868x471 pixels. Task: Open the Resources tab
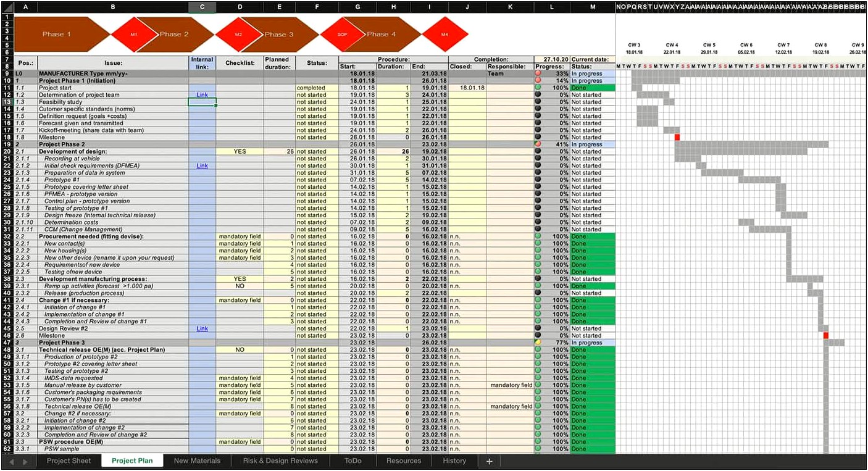click(x=404, y=461)
